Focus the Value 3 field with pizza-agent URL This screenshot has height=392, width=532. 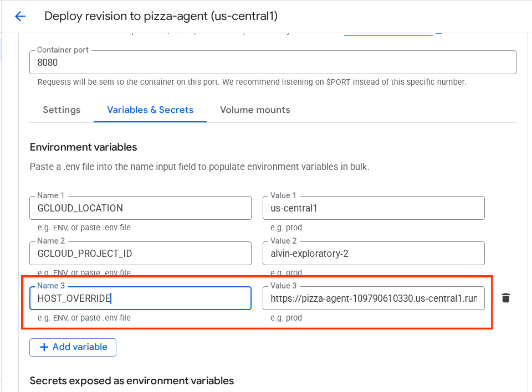point(373,298)
